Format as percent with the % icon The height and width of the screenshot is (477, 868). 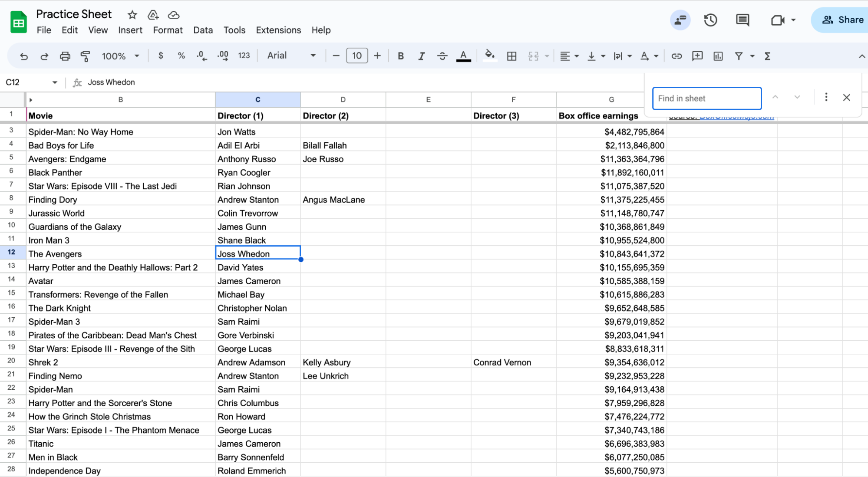(181, 56)
